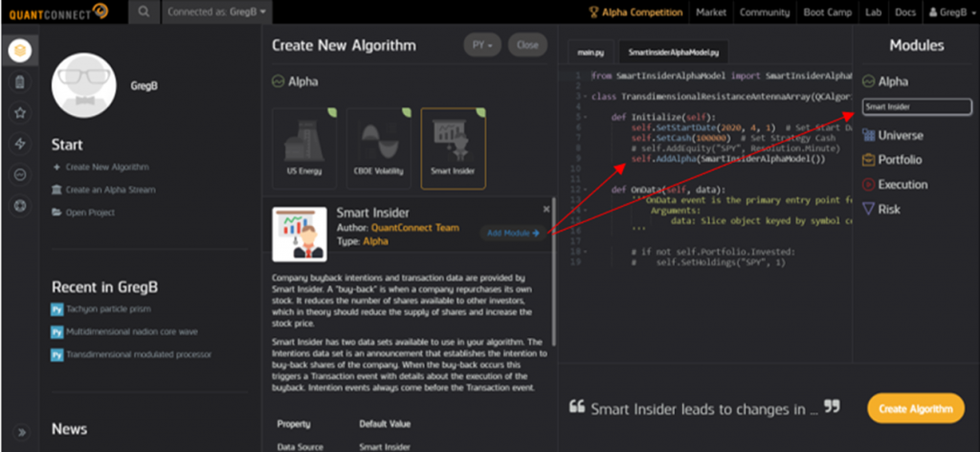The image size is (980, 452).
Task: Click the GregB profile avatar
Action: [x=84, y=85]
